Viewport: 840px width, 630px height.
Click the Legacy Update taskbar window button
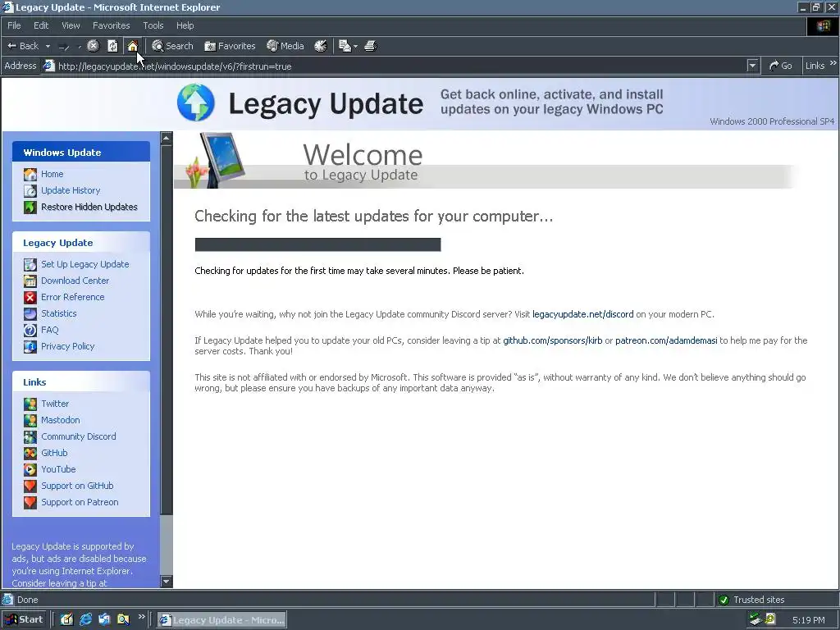221,620
